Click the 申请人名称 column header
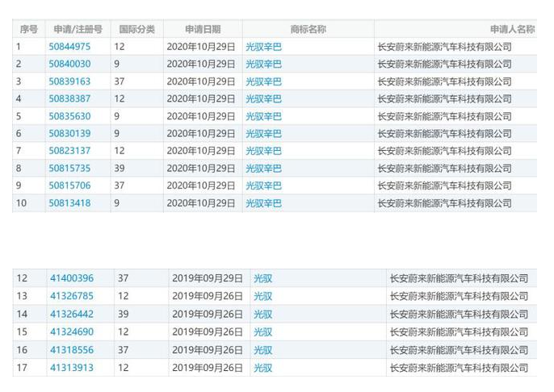Screen dimensions: 554x392 (x=513, y=29)
